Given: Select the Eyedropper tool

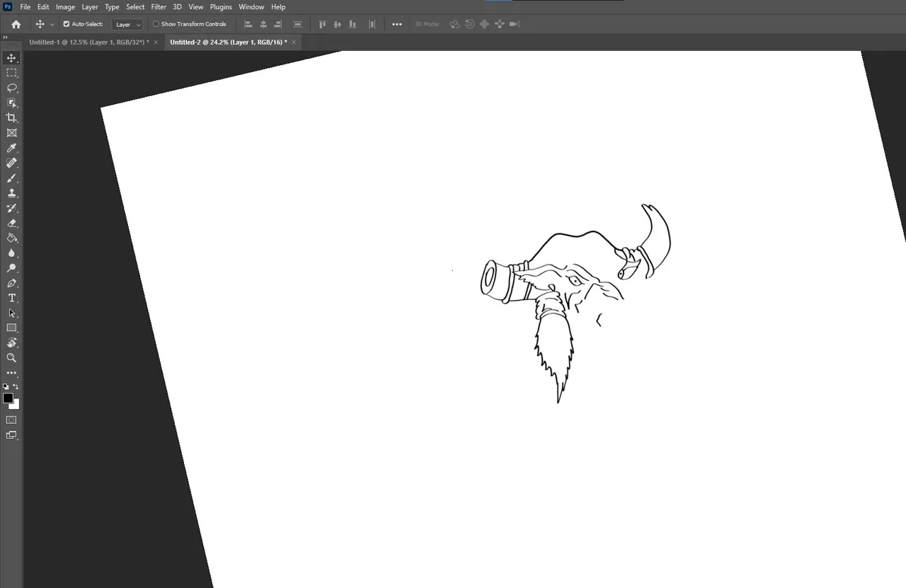Looking at the screenshot, I should pyautogui.click(x=11, y=148).
